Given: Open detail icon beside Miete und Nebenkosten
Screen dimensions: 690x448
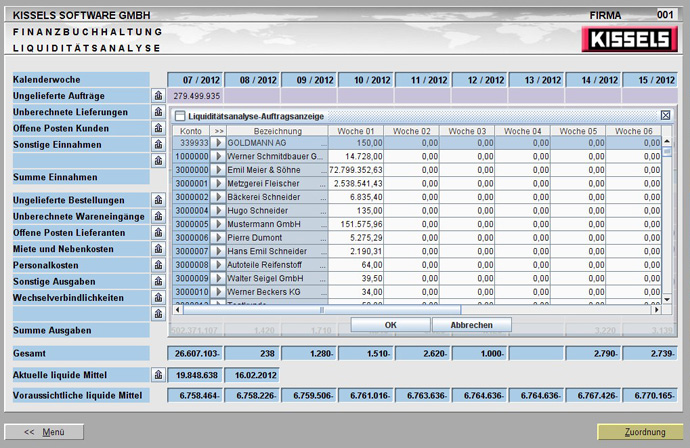Looking at the screenshot, I should [158, 249].
